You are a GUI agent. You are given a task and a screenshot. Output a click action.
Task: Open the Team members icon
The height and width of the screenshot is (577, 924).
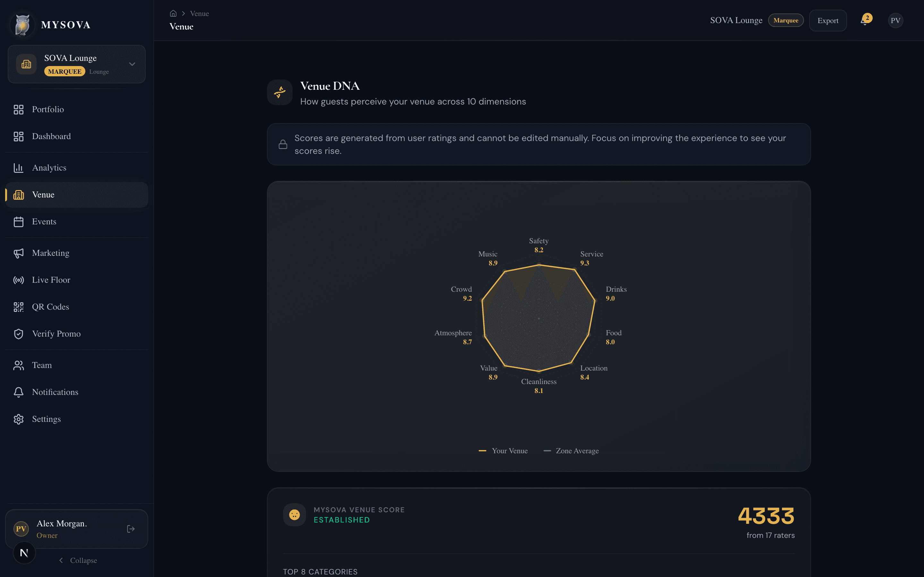tap(19, 365)
